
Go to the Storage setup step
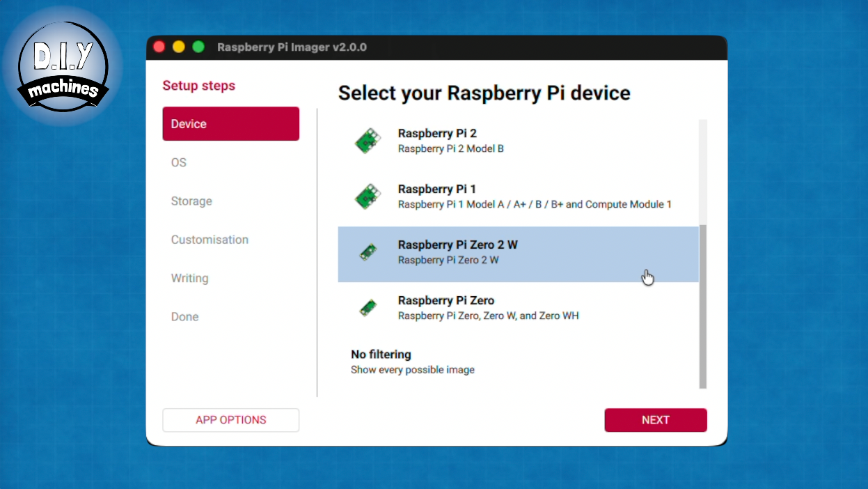(x=191, y=201)
